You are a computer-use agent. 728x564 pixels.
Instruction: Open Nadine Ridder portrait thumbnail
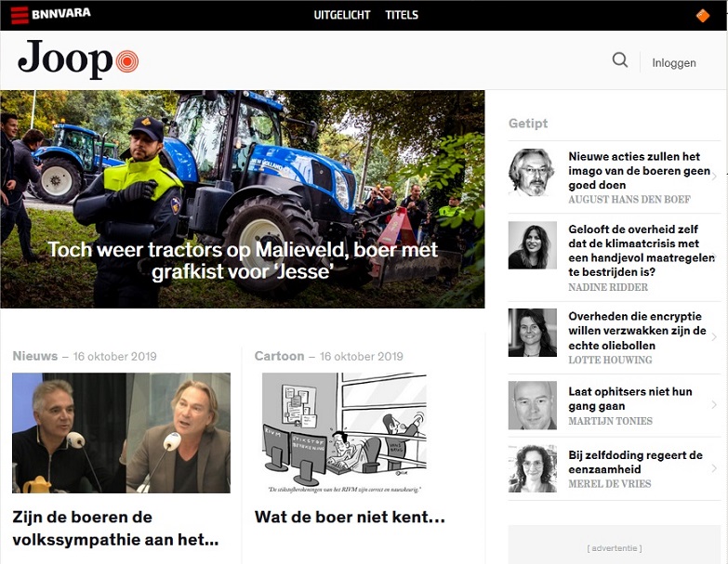(532, 245)
